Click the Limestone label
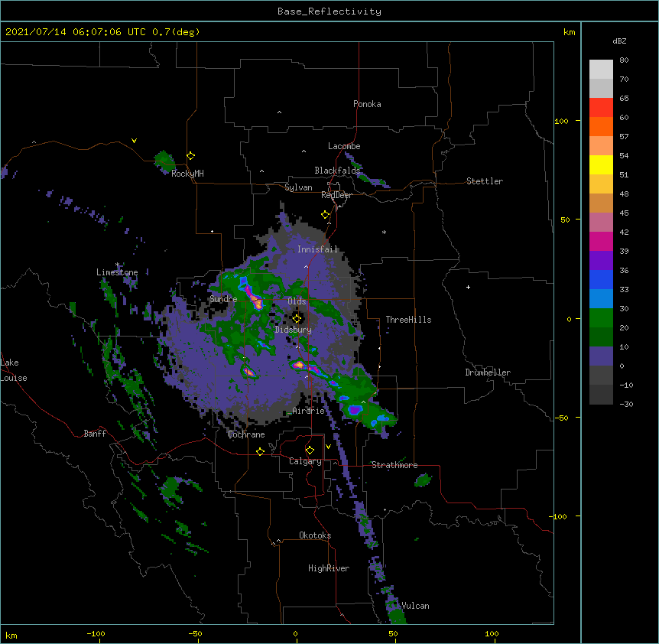This screenshot has width=659, height=644. [x=117, y=272]
